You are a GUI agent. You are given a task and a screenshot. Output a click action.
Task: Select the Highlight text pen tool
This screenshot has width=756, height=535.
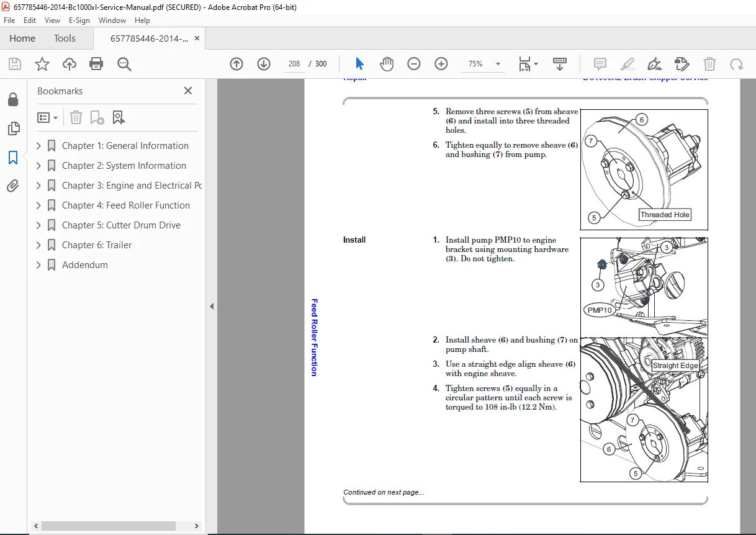[x=628, y=64]
